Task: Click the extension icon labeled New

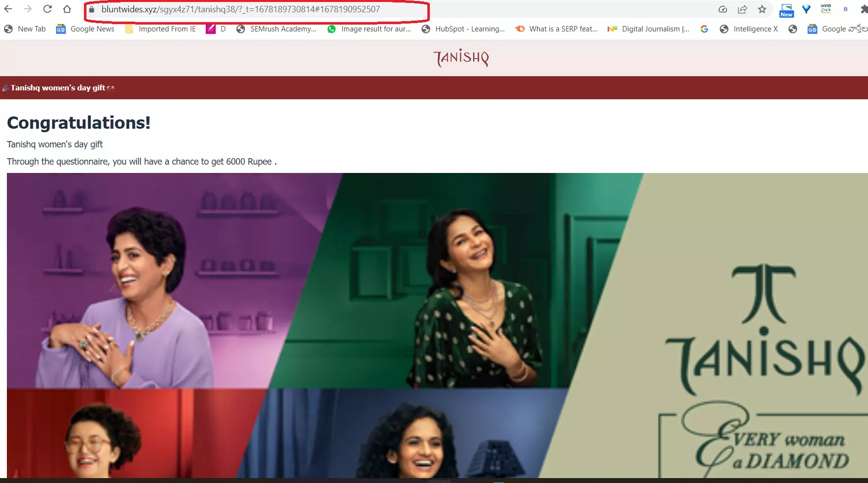Action: tap(786, 10)
